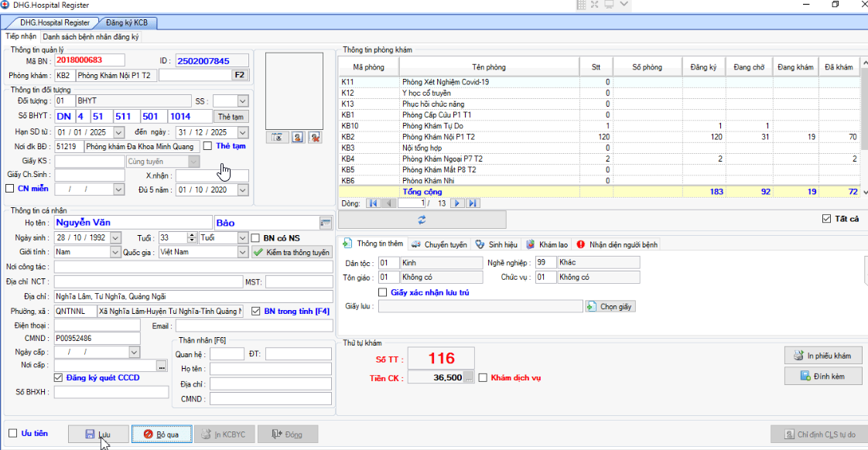Switch to Đăng ký KCB tab
868x450 pixels.
(127, 22)
